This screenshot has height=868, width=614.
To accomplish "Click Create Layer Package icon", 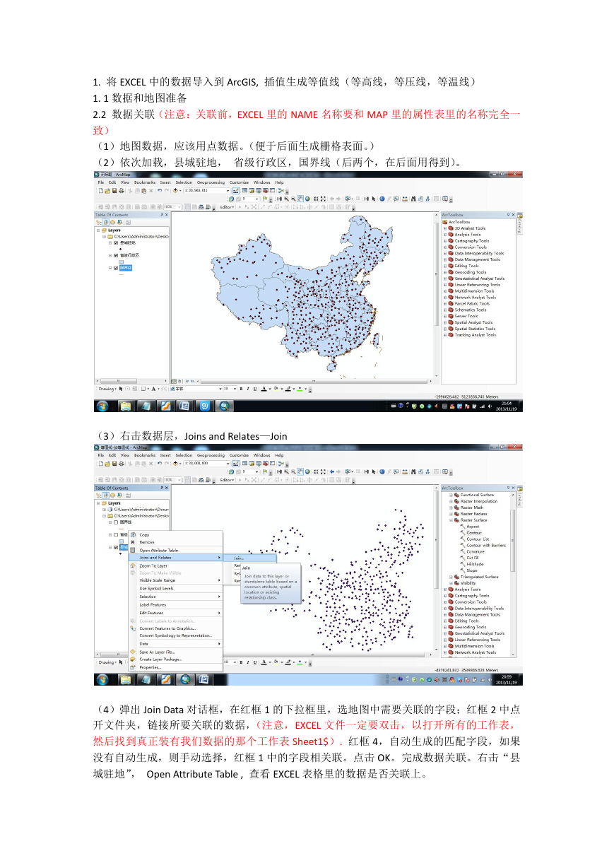I will click(x=132, y=659).
